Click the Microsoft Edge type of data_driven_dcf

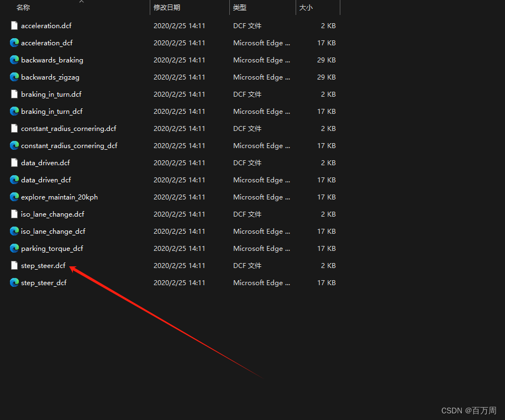(261, 180)
